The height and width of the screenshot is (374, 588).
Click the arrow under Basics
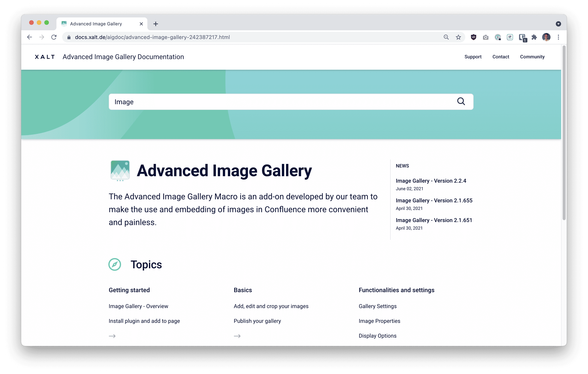[x=237, y=336]
